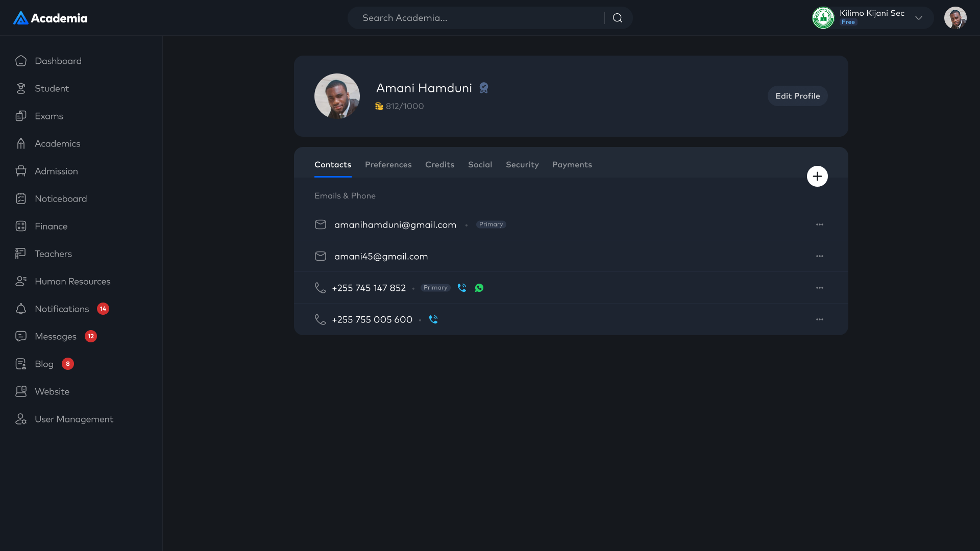Click call icon next to +255 745 147 852
The height and width of the screenshot is (551, 980).
point(462,288)
